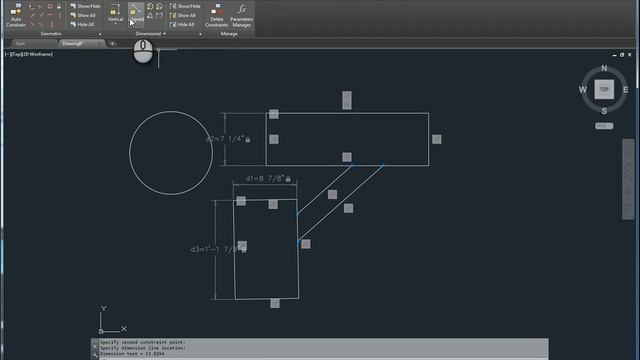Viewport: 640px width, 360px height.
Task: Open the WCS dropdown below the ViewCube
Action: pos(604,126)
